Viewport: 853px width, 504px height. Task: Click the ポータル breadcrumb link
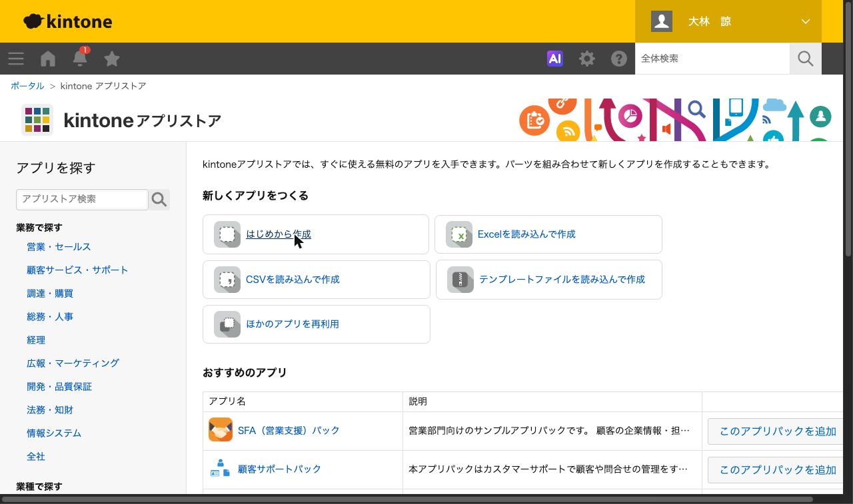pos(27,86)
